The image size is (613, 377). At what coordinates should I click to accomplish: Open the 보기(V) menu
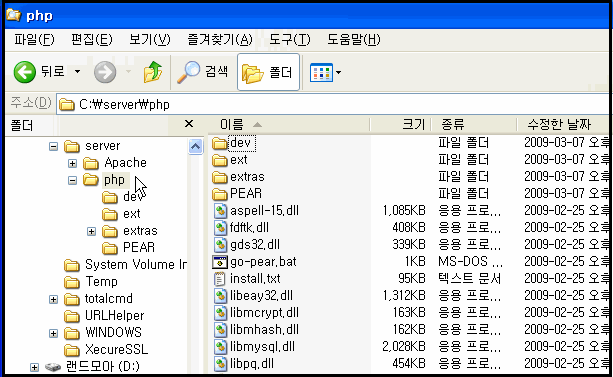(149, 39)
